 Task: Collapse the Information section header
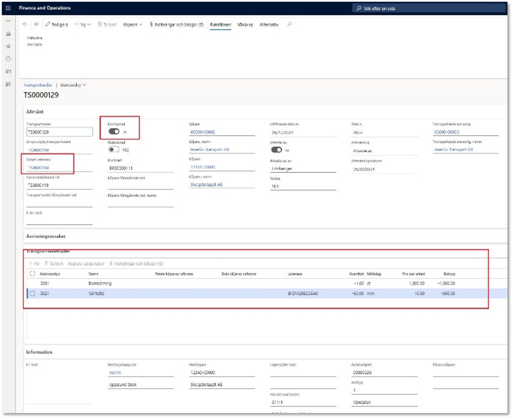[39, 352]
